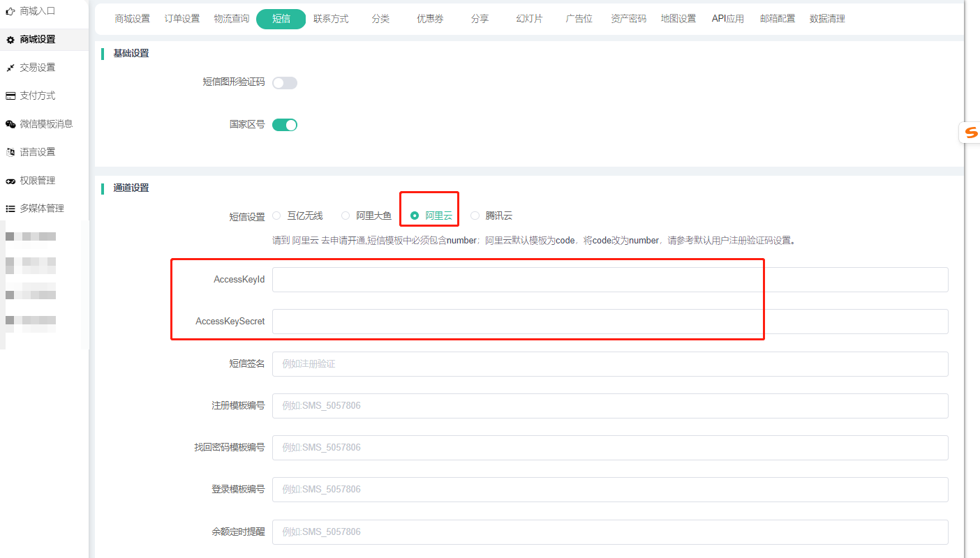Click the gamepad icon for 权限管理
Screen dimensions: 980x558
point(10,181)
